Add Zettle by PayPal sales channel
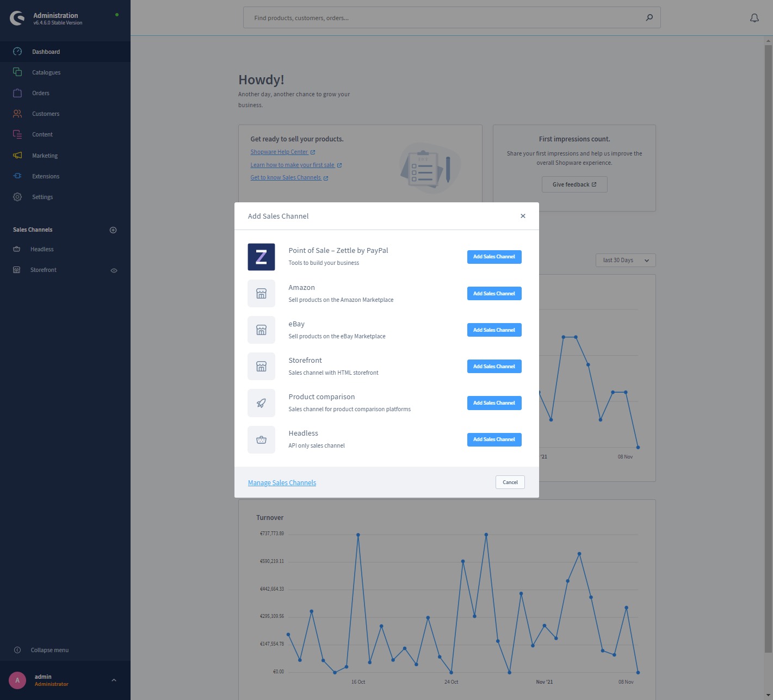773x700 pixels. [x=494, y=257]
